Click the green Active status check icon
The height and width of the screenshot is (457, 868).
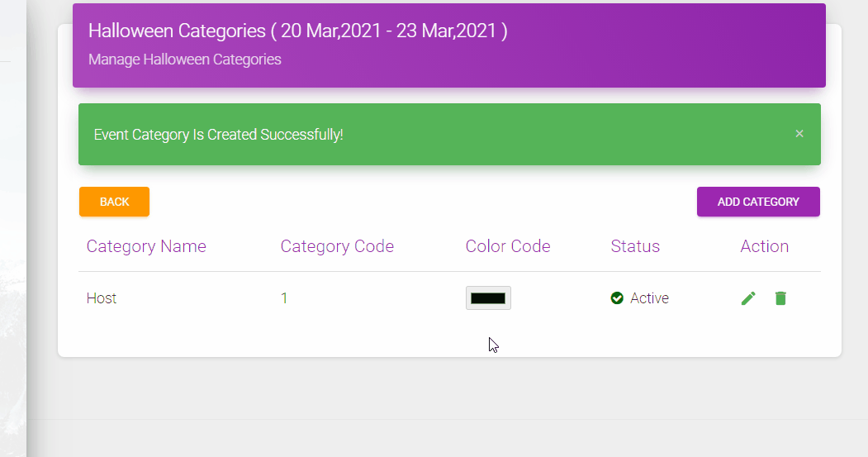coord(617,298)
